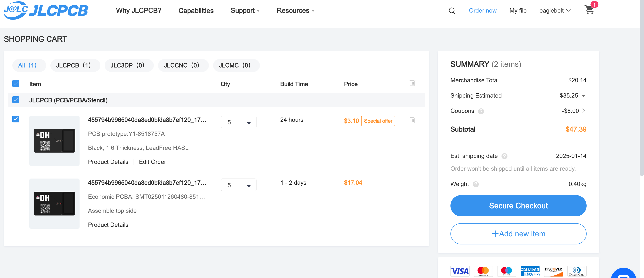Toggle the select-all Item checkbox
The height and width of the screenshot is (278, 644).
click(x=16, y=84)
